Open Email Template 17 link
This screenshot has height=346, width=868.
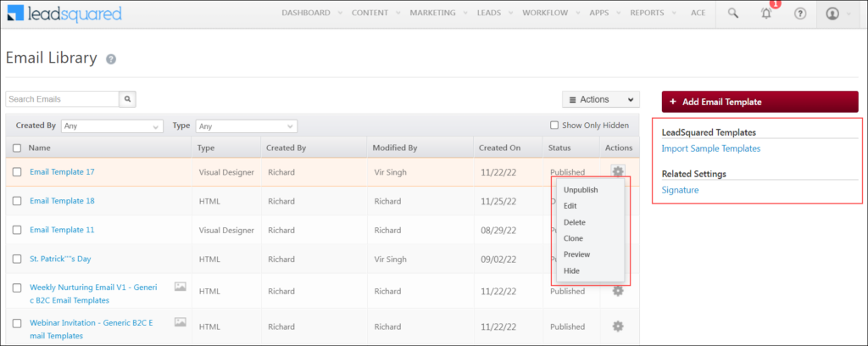62,171
